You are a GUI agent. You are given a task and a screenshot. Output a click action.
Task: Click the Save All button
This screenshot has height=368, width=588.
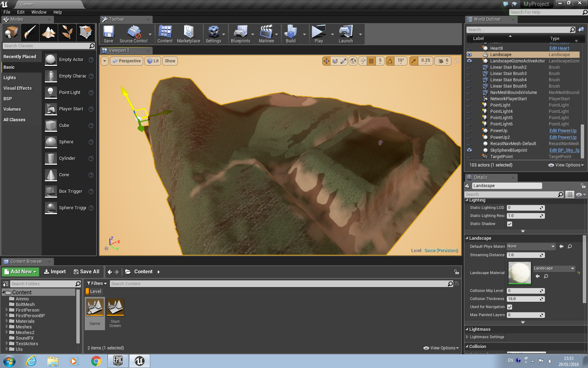[87, 272]
